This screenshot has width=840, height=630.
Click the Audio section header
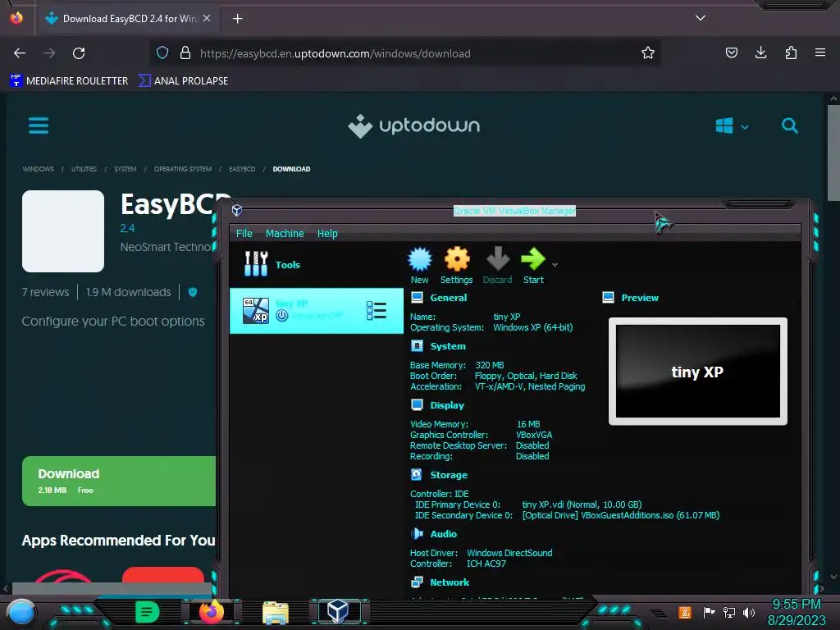pyautogui.click(x=444, y=533)
